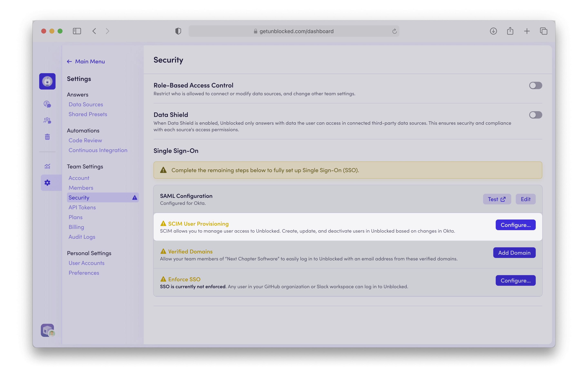Click Edit for SAML Configuration
The height and width of the screenshot is (372, 588).
525,199
